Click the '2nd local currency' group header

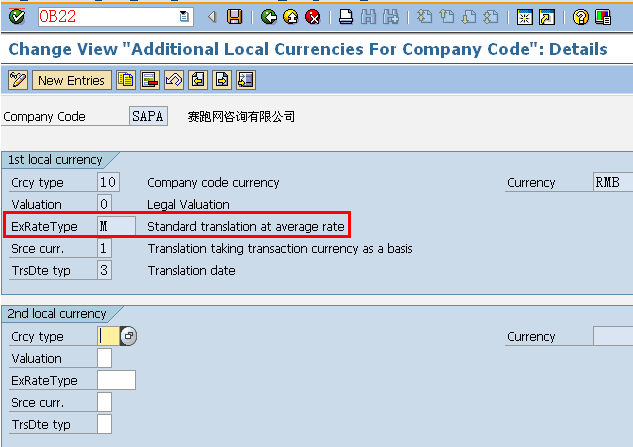tap(57, 314)
